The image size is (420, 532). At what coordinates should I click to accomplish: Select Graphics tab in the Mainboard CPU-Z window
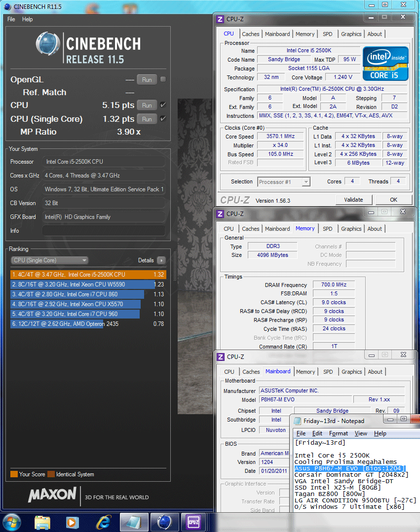(352, 372)
